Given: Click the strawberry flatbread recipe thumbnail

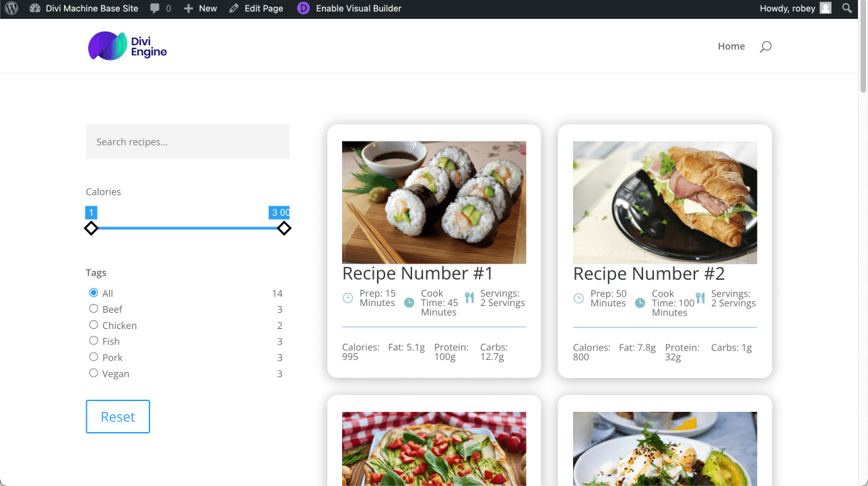Looking at the screenshot, I should (x=434, y=449).
